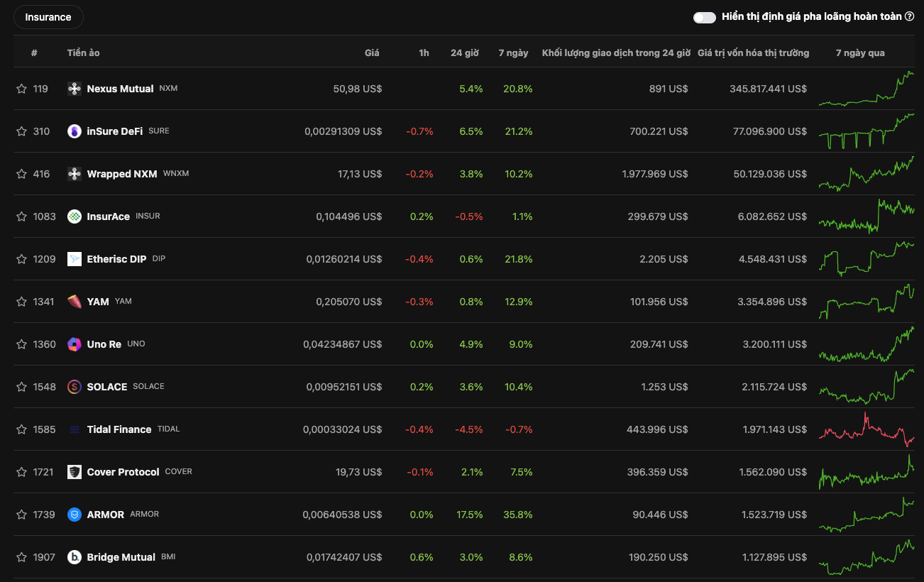Click the YAM coin logo
Image resolution: width=924 pixels, height=582 pixels.
pos(75,302)
